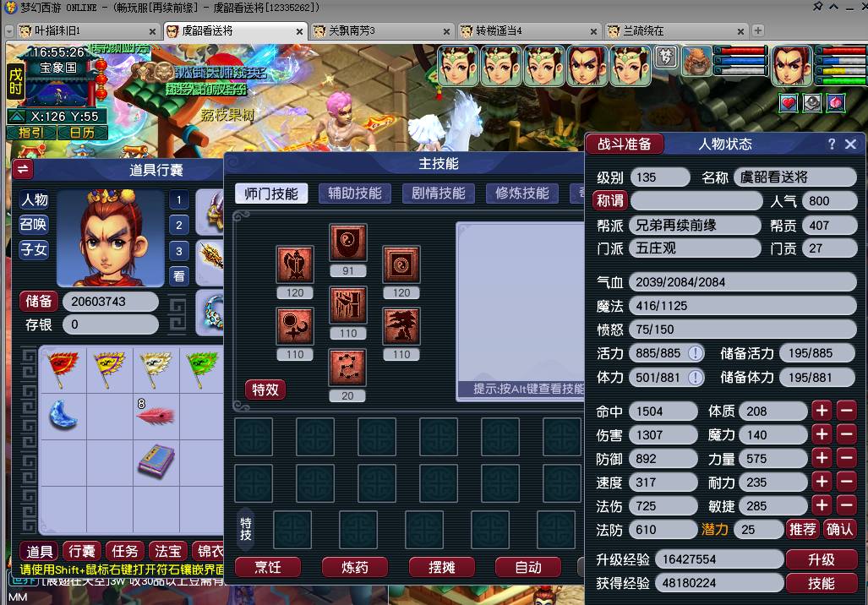Click the 炼药 alchemy button

coord(355,567)
